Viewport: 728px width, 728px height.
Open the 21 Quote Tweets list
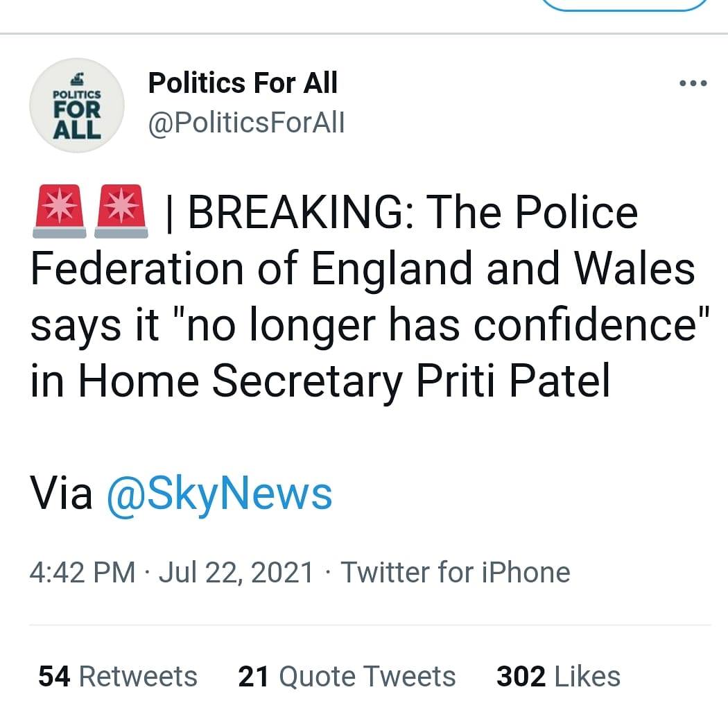click(347, 676)
